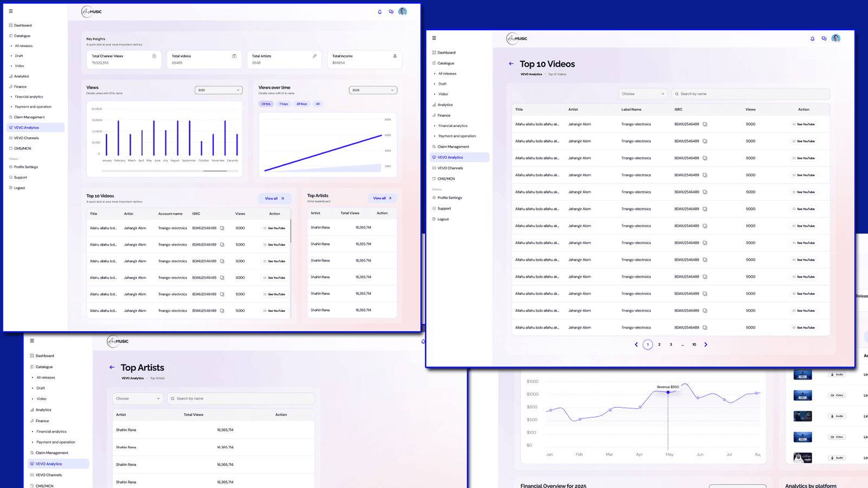Click the Total Artists pencil icon
The image size is (868, 488).
coord(315,55)
